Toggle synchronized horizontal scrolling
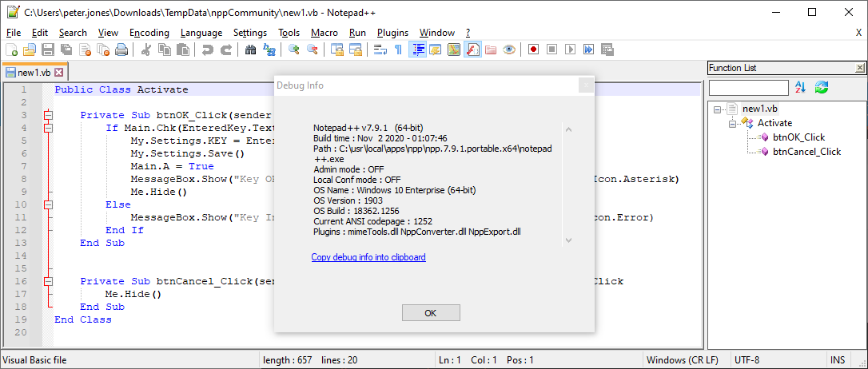The width and height of the screenshot is (868, 369). click(x=356, y=50)
